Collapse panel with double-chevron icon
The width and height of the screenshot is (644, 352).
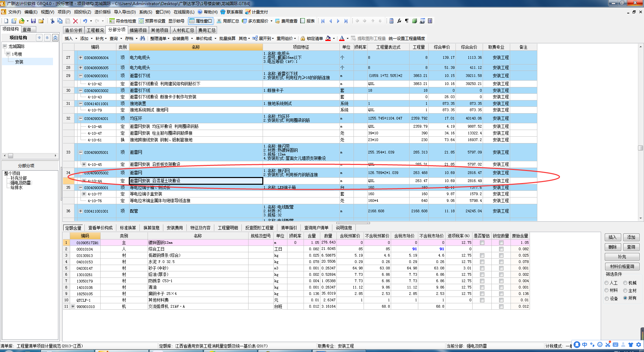(55, 38)
